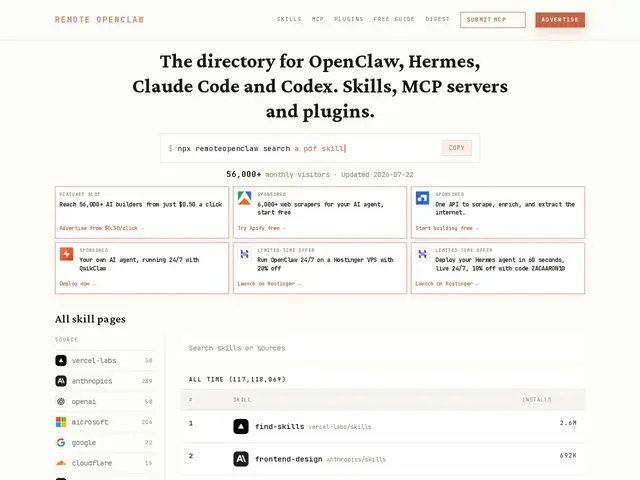Click the Skill column header
This screenshot has width=640, height=480.
tap(242, 400)
